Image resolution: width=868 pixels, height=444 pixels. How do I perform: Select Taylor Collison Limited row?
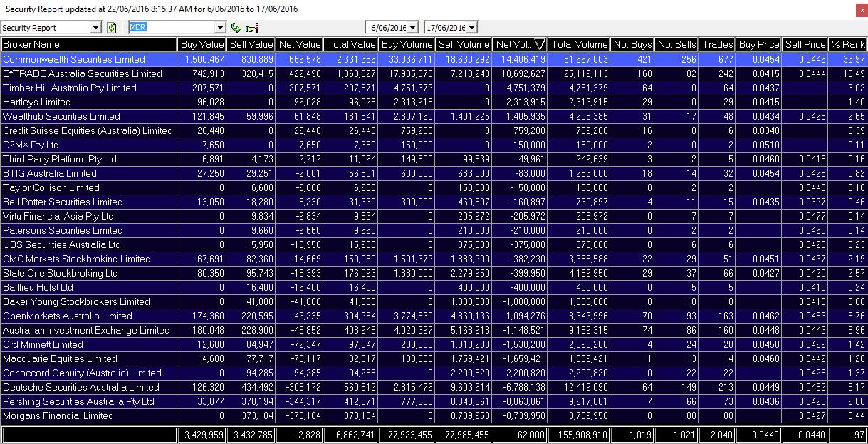[x=434, y=187]
